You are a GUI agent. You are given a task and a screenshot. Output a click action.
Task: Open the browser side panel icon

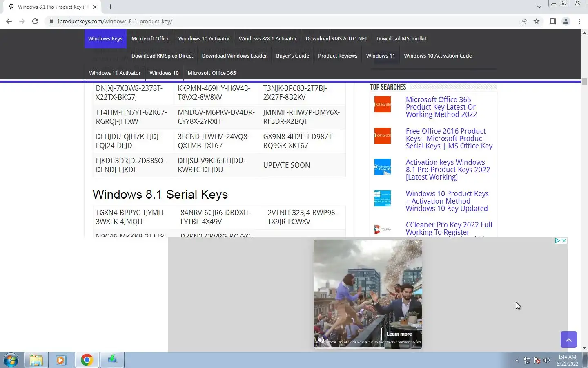[552, 21]
